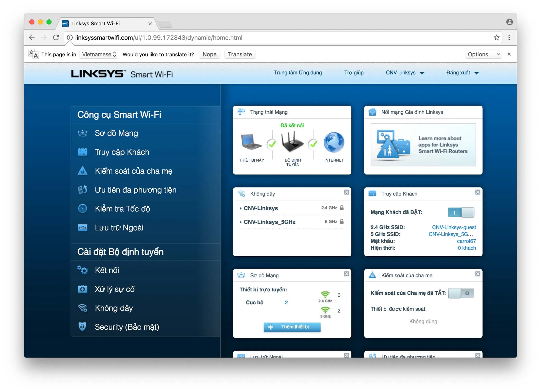Dismiss the translate bar with X
This screenshot has width=541, height=392.
pyautogui.click(x=509, y=54)
